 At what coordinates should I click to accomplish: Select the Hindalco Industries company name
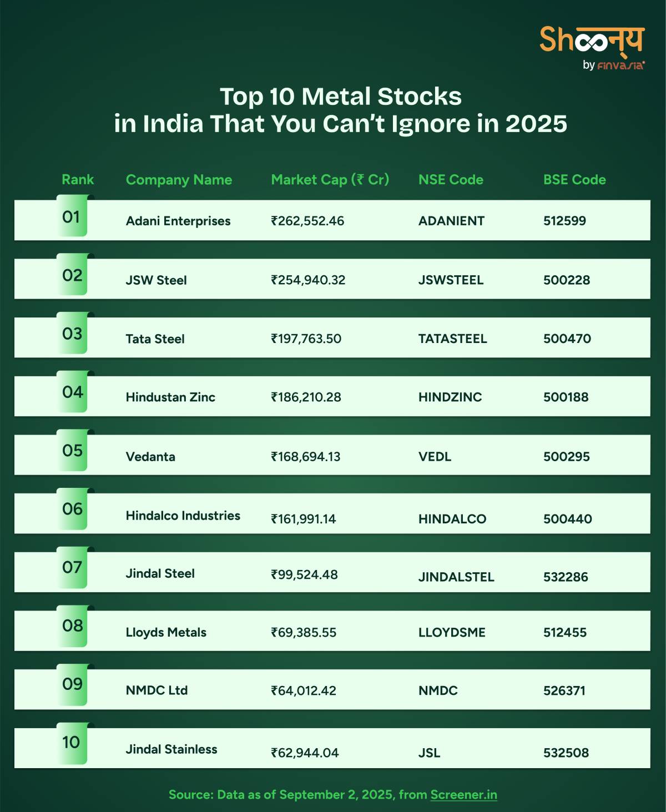click(x=183, y=516)
